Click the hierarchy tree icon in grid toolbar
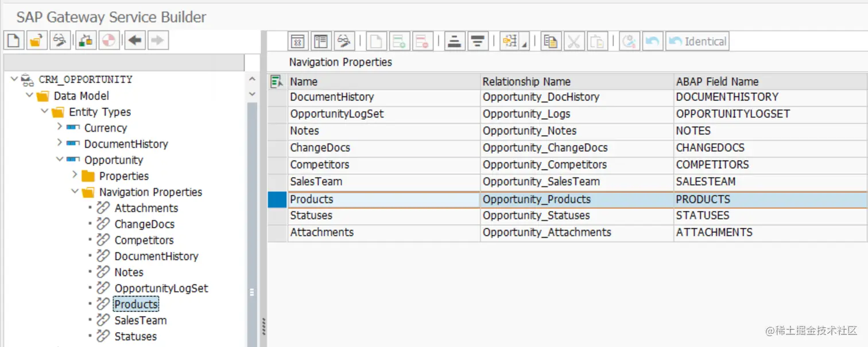This screenshot has width=868, height=347. pos(509,41)
